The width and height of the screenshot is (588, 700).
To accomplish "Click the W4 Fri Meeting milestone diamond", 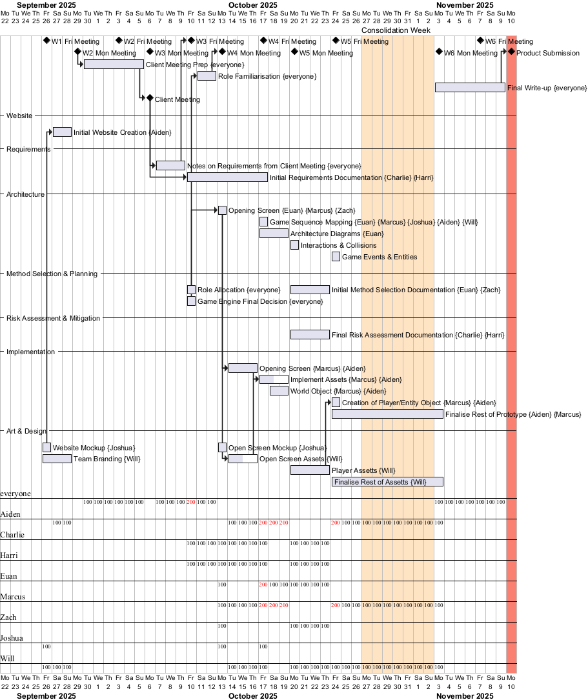I will point(263,41).
